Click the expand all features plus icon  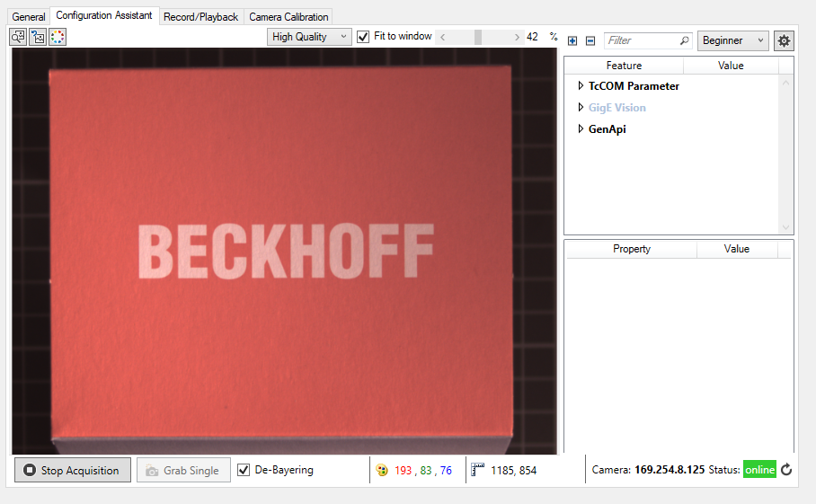pos(572,40)
